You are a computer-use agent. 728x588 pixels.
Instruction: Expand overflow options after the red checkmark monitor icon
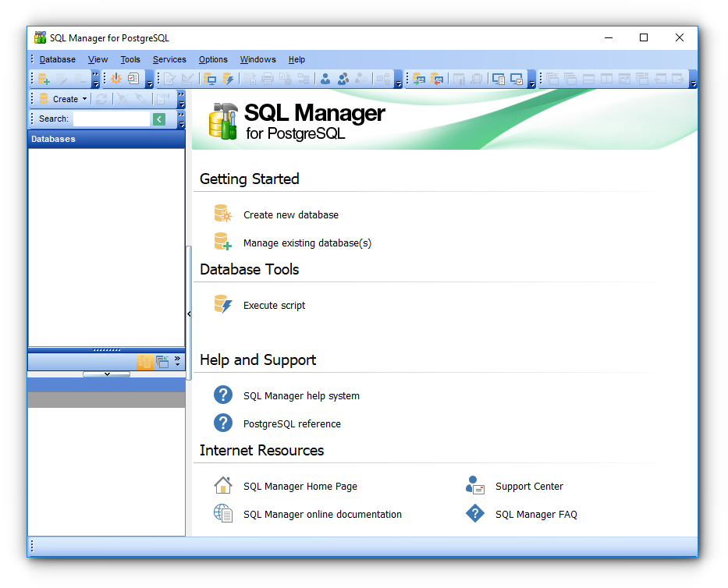(532, 80)
